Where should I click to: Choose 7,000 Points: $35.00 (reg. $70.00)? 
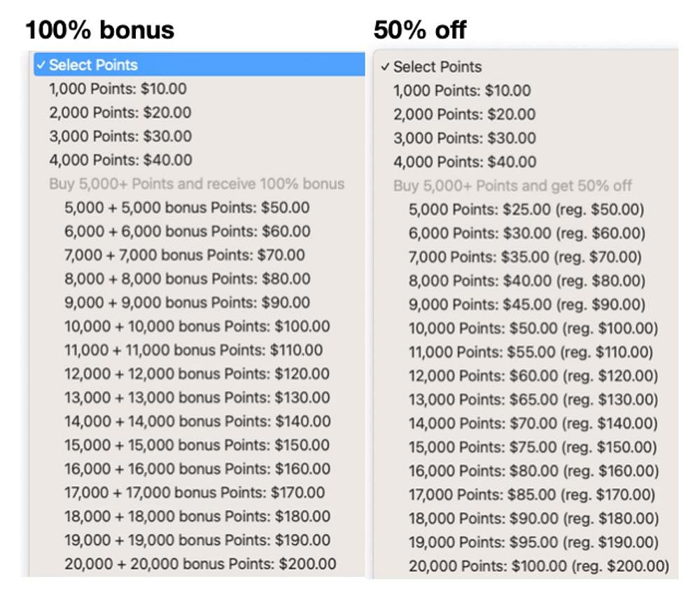coord(525,257)
